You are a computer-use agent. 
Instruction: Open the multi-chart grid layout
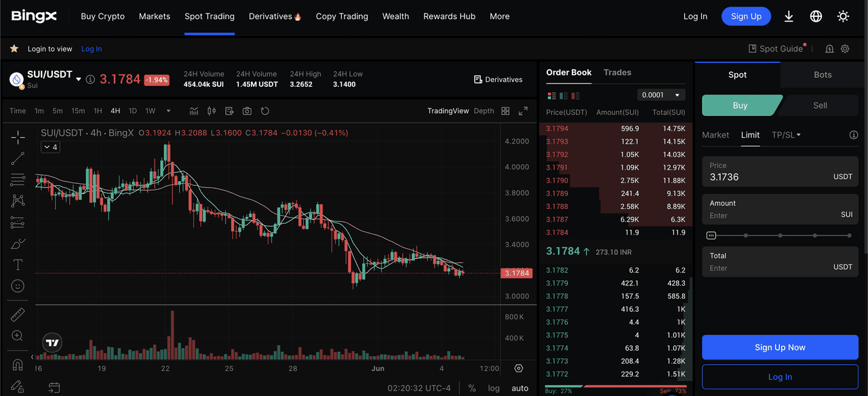(505, 111)
